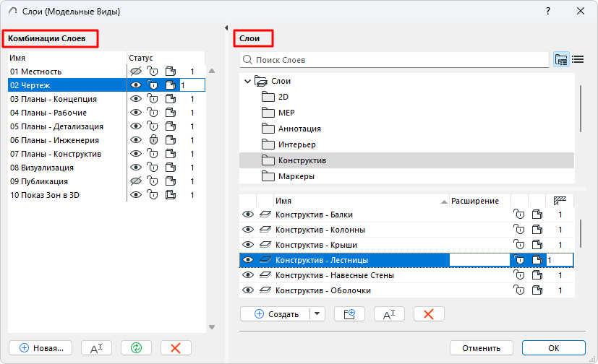Show the 01 Местность combination layers
This screenshot has height=364, width=598.
tap(135, 71)
